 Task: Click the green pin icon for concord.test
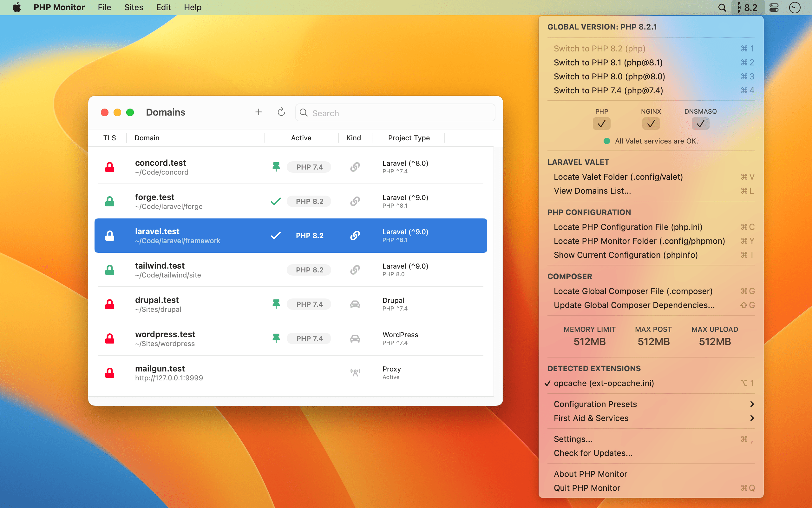(x=276, y=167)
